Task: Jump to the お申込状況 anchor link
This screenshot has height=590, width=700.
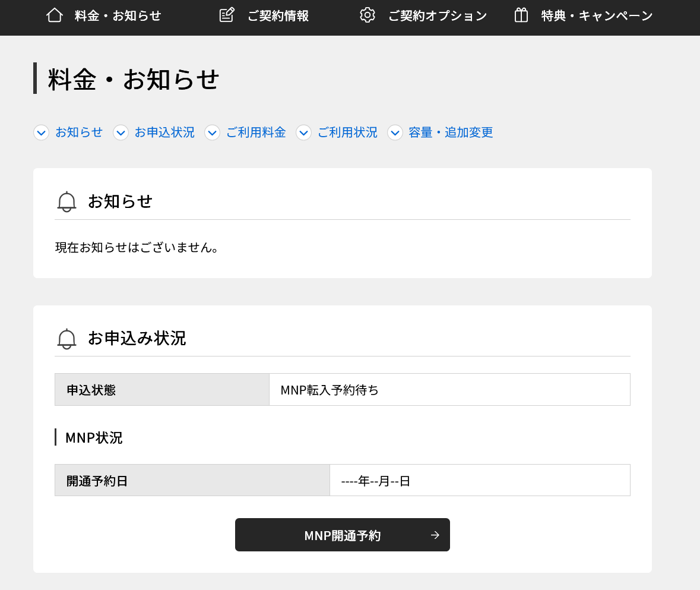Action: 164,132
